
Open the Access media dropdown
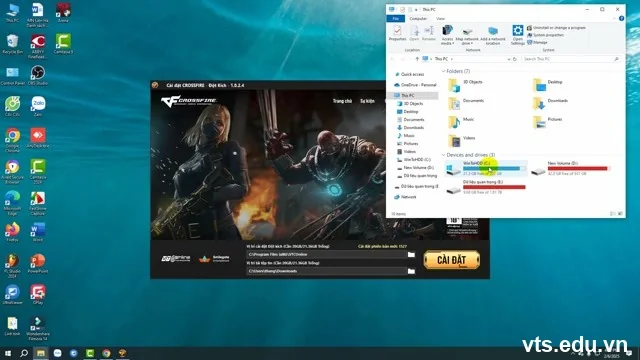click(x=447, y=35)
